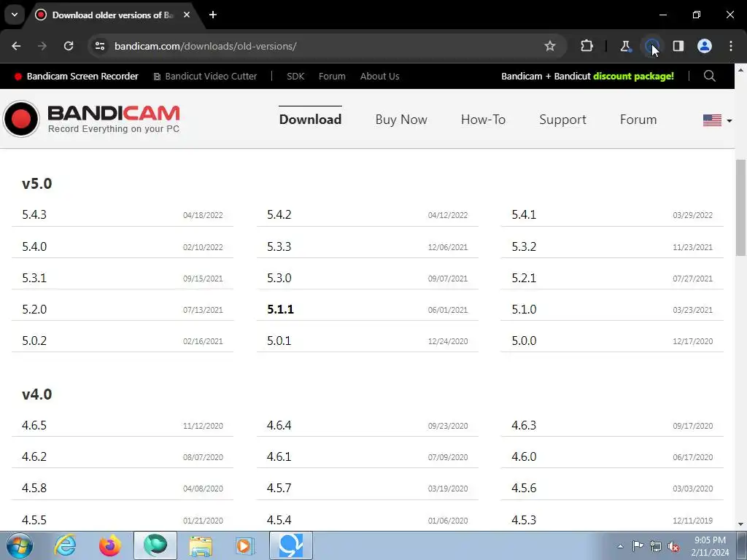Open File Explorer folder on taskbar
This screenshot has width=747, height=560.
pyautogui.click(x=201, y=545)
